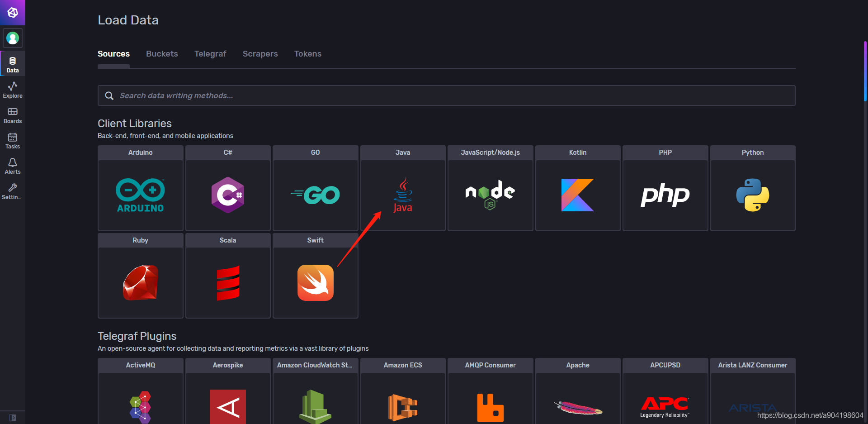This screenshot has height=424, width=868.
Task: Select the Apache feather plugin logo
Action: point(578,407)
